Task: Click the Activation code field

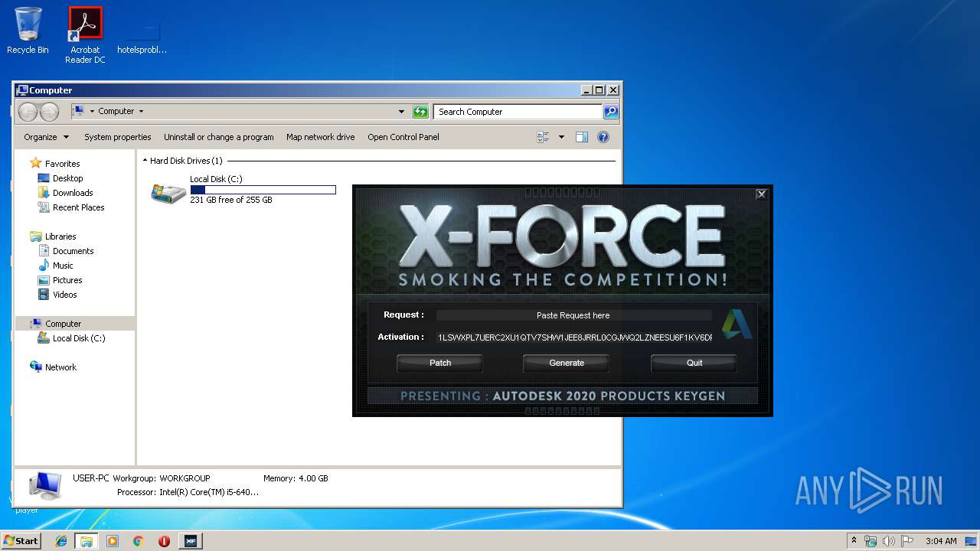Action: 573,337
